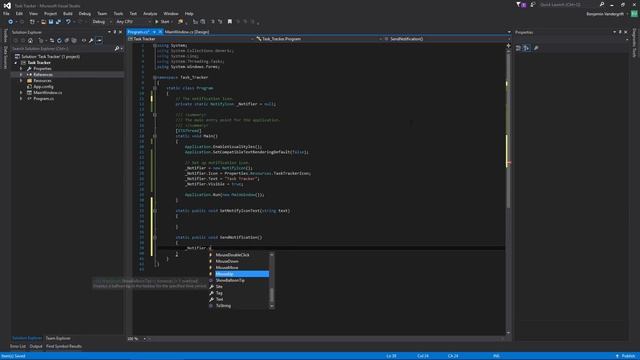The image size is (640, 360).
Task: Click the Undo toolbar icon
Action: (x=69, y=22)
